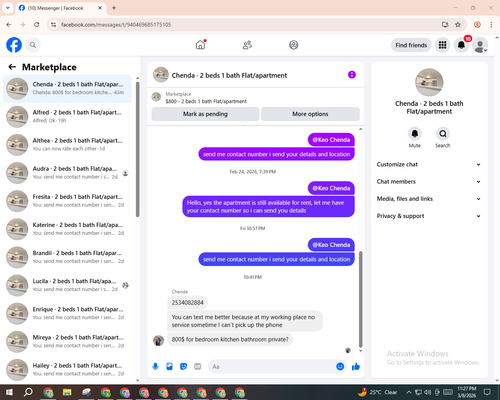Click the Facebook logo

(14, 45)
